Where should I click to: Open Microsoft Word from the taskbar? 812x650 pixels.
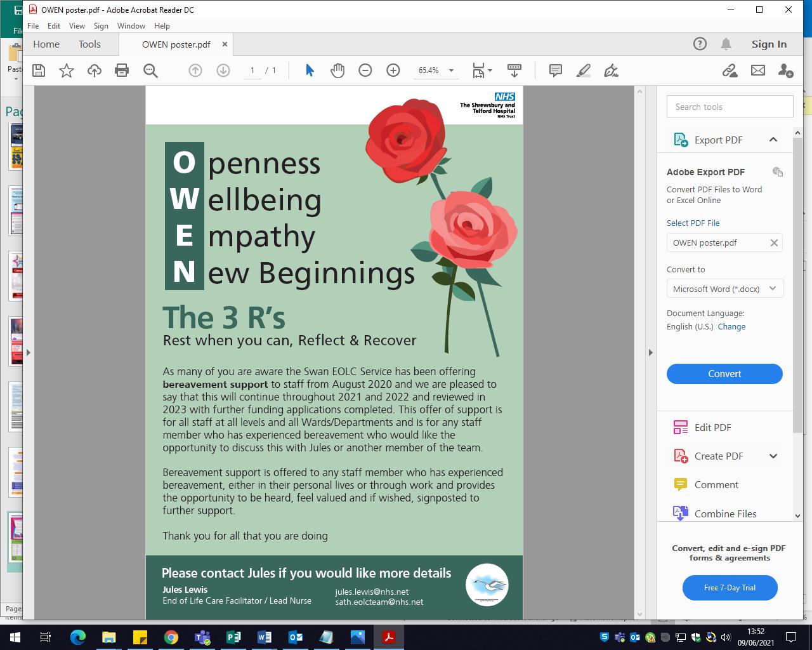[x=265, y=637]
